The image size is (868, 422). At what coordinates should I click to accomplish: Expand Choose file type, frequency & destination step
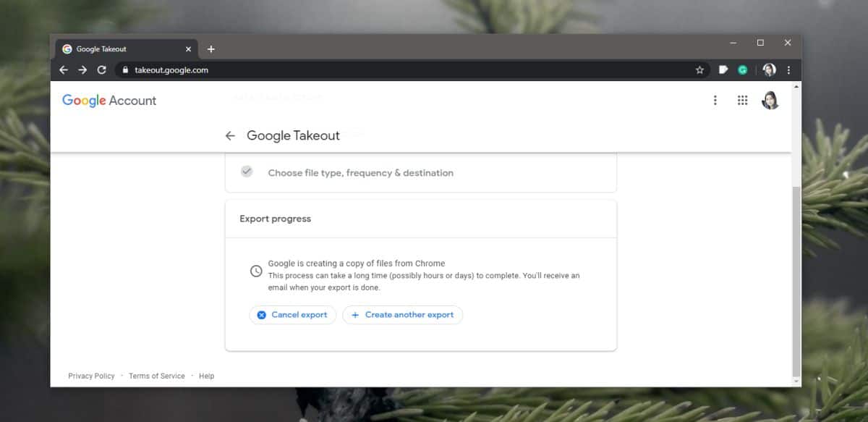click(421, 173)
